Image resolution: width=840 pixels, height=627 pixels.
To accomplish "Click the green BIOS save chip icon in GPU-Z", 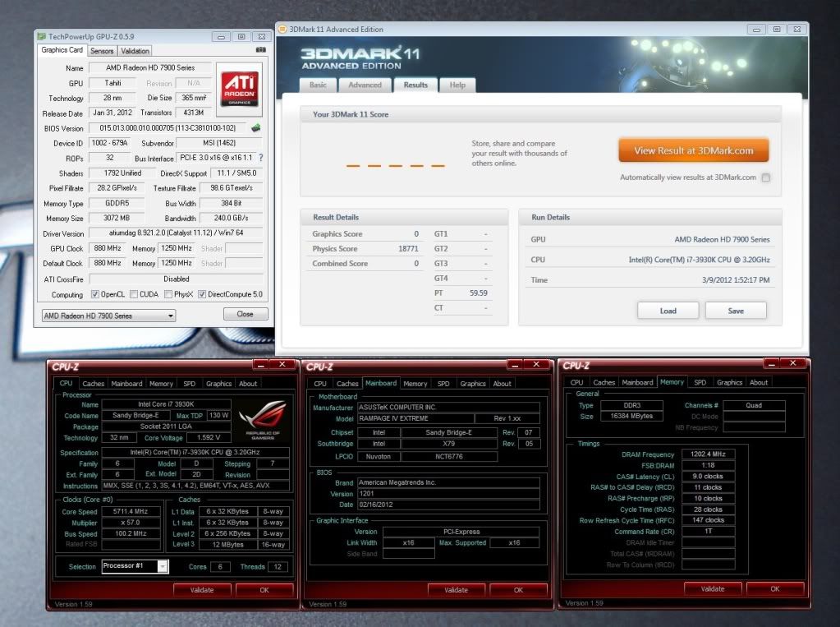I will 256,127.
